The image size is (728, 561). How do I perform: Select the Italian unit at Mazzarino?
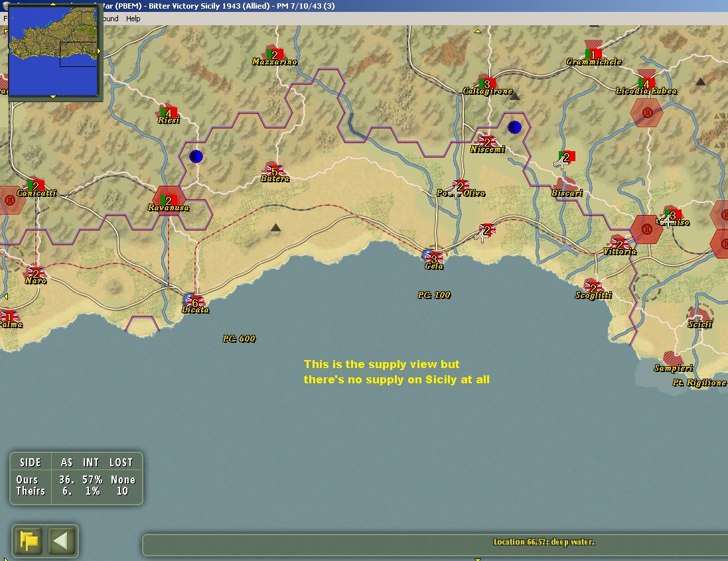click(x=274, y=54)
